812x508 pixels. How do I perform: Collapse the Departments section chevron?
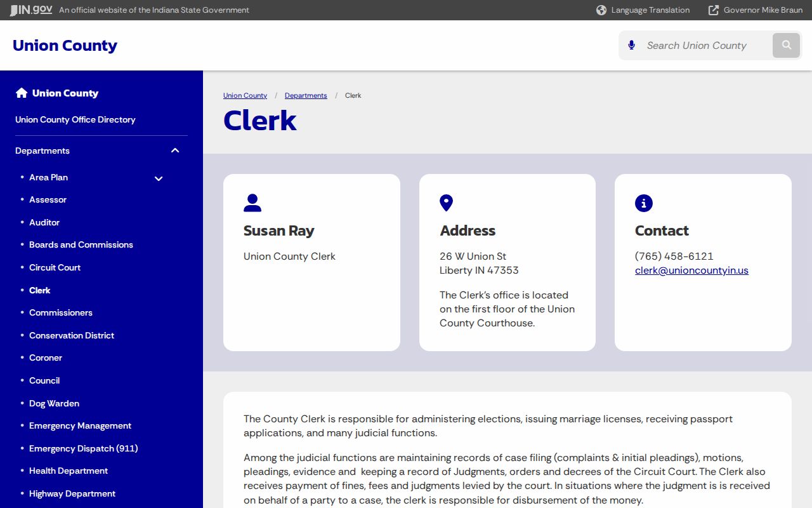click(175, 150)
